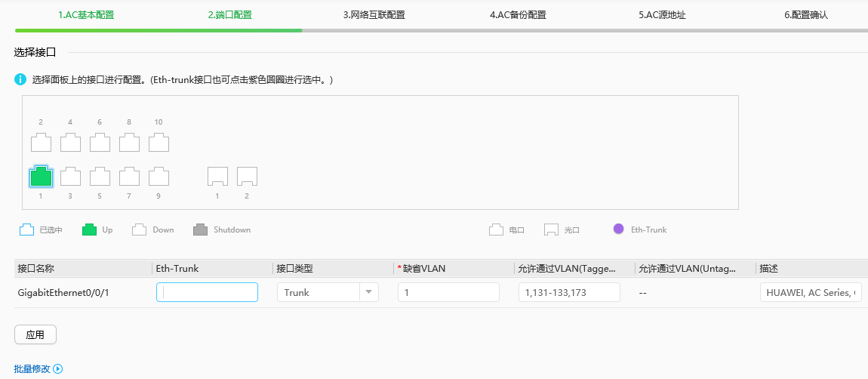Select port 6 on the panel
Viewport: 868px width, 379px height.
100,143
